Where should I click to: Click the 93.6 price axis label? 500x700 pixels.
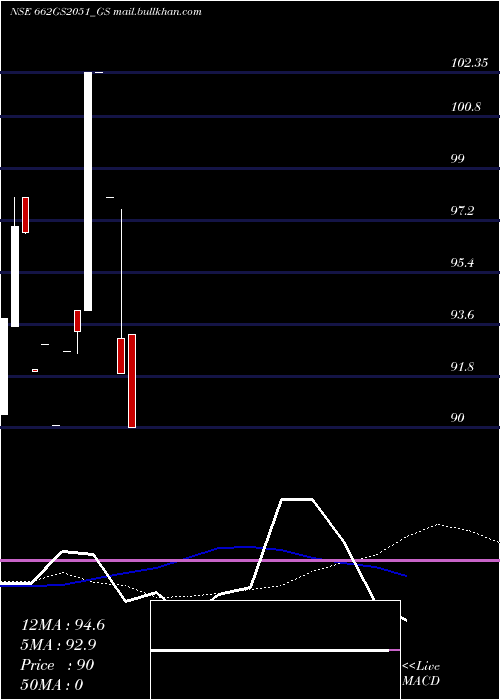point(462,316)
